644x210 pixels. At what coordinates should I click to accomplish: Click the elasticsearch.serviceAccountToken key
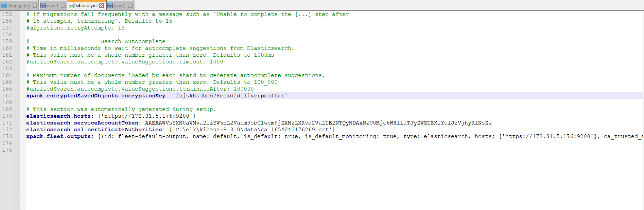coord(82,123)
